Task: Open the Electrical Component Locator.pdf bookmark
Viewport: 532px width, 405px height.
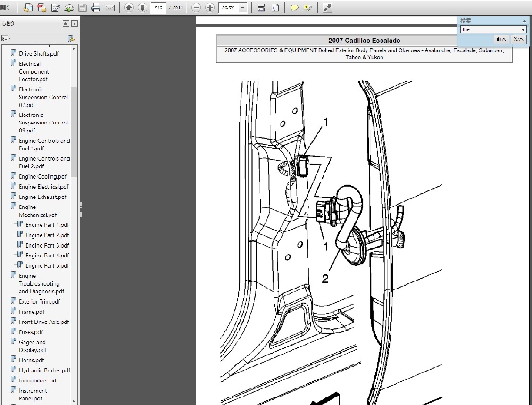Action: click(x=33, y=72)
